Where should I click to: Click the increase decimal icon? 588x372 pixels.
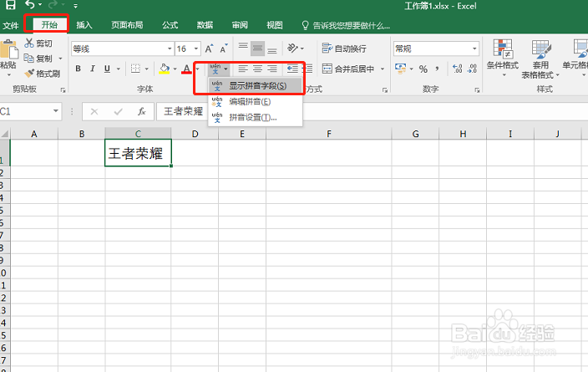point(458,69)
